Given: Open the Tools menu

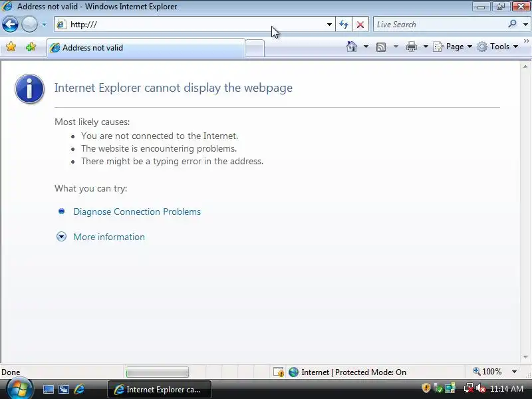Looking at the screenshot, I should [497, 47].
